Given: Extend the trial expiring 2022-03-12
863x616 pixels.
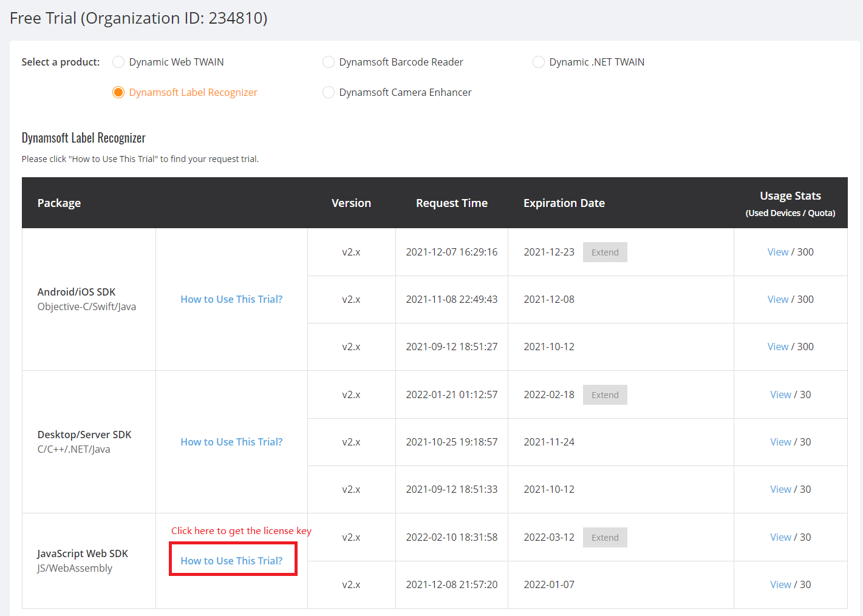Looking at the screenshot, I should pos(605,538).
